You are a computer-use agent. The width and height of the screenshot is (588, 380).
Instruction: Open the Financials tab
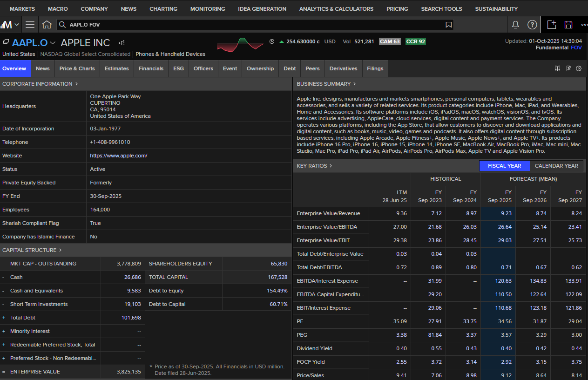coord(151,68)
